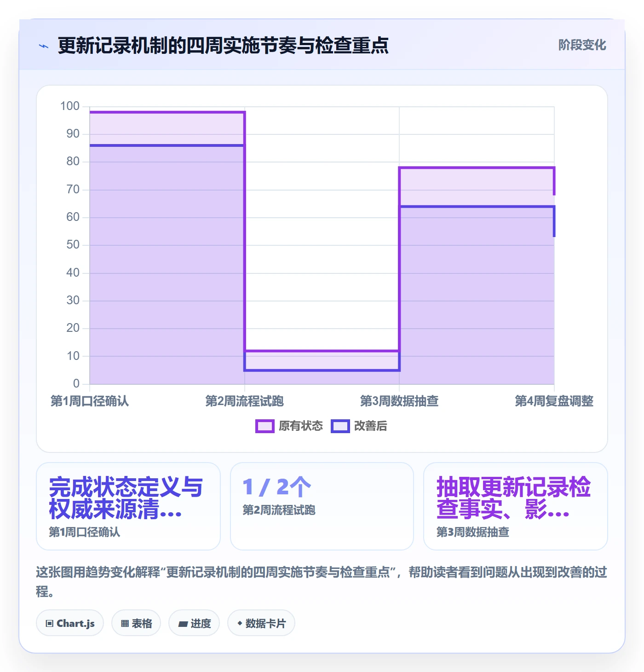Click the 数据卡片 diamond tag icon

click(x=240, y=623)
